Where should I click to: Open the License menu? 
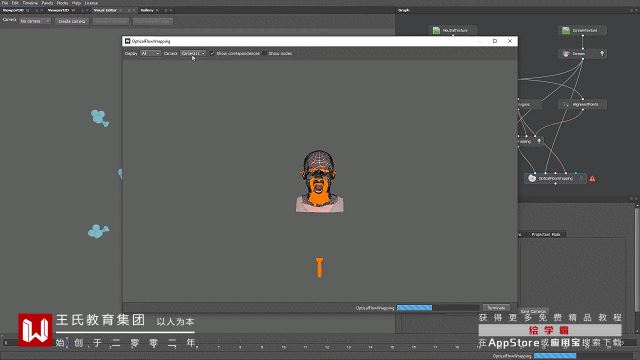(x=91, y=3)
